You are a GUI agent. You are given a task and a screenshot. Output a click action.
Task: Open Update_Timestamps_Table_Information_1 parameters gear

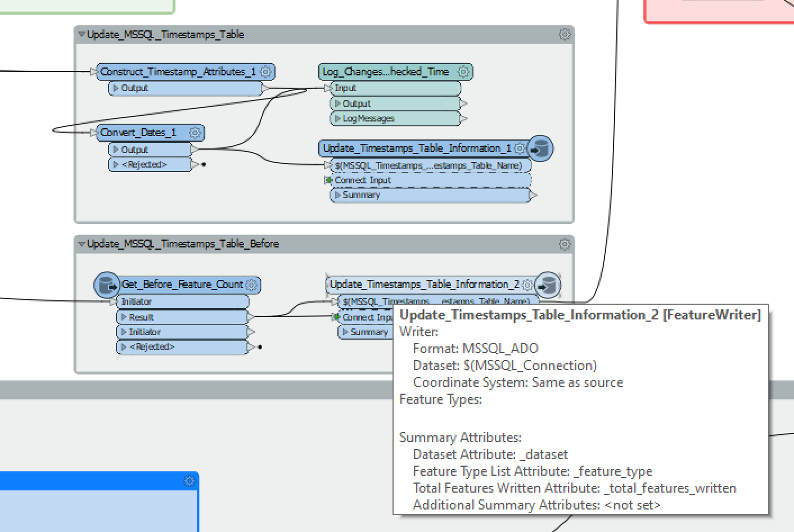[520, 148]
